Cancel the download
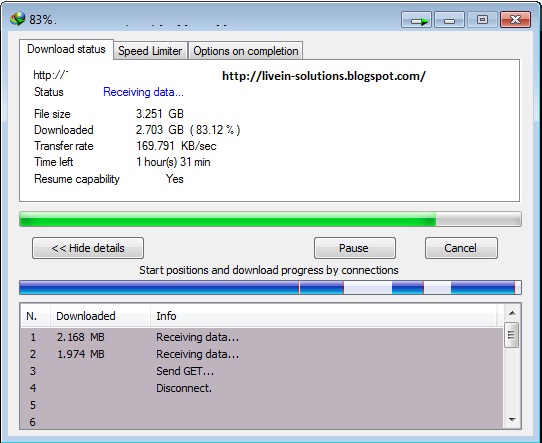This screenshot has height=443, width=542. point(461,248)
